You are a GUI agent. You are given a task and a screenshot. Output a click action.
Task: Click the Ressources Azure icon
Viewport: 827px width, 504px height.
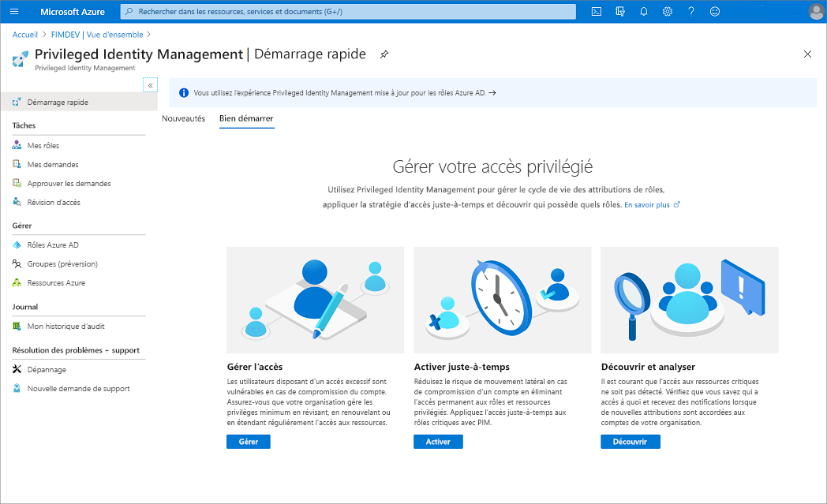click(x=17, y=282)
